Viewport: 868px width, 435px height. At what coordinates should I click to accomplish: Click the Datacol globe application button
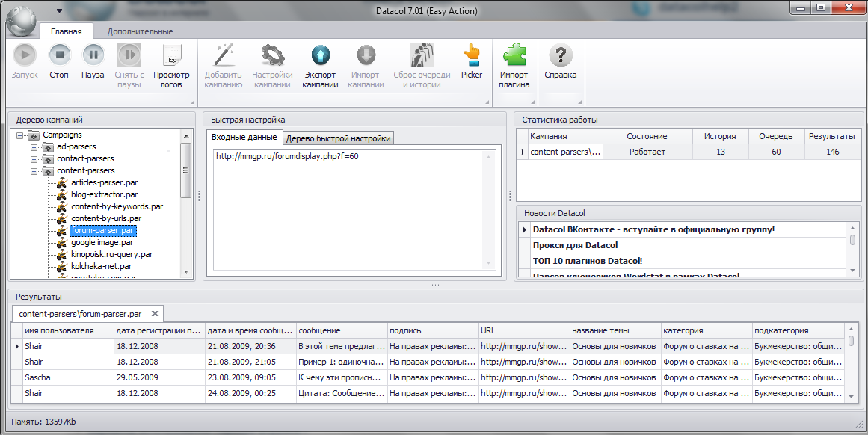pos(22,20)
